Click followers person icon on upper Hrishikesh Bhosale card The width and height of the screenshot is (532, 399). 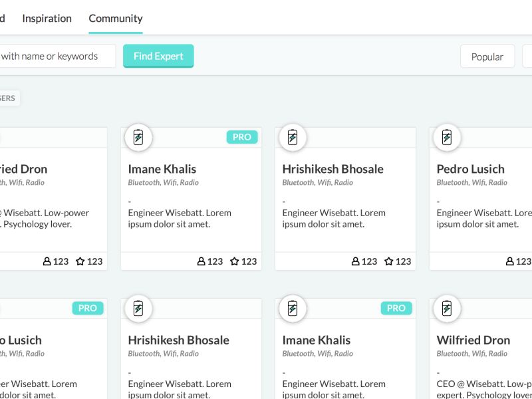point(355,261)
